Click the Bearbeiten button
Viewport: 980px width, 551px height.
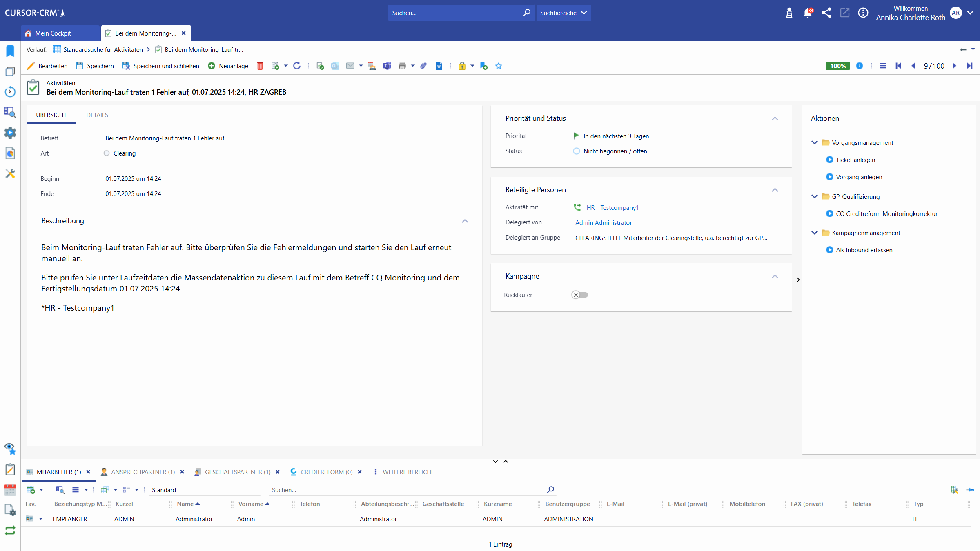pyautogui.click(x=47, y=66)
